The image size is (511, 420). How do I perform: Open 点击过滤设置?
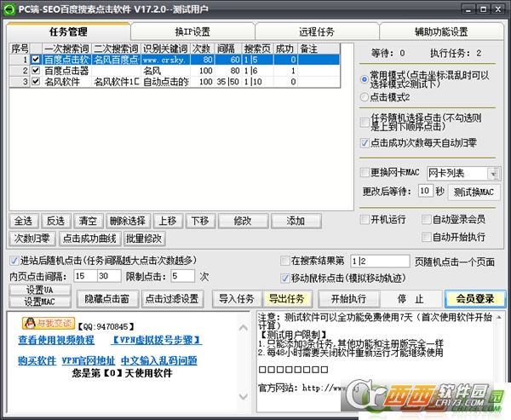pyautogui.click(x=172, y=299)
